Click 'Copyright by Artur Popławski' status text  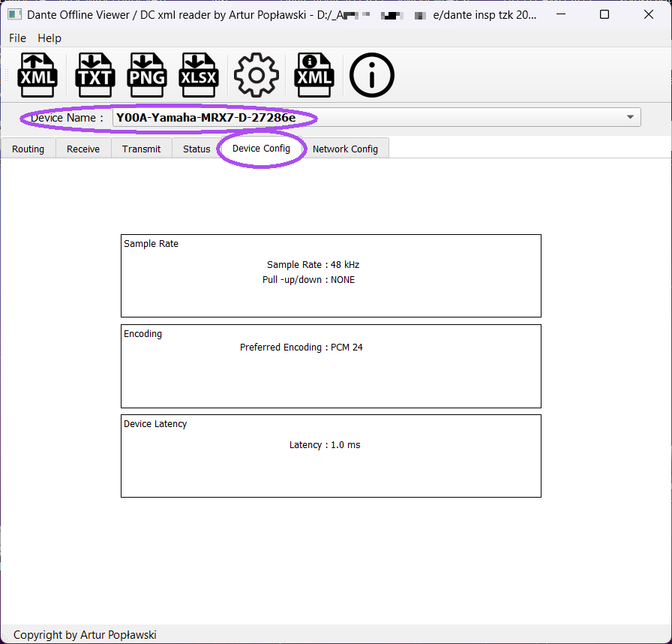85,634
